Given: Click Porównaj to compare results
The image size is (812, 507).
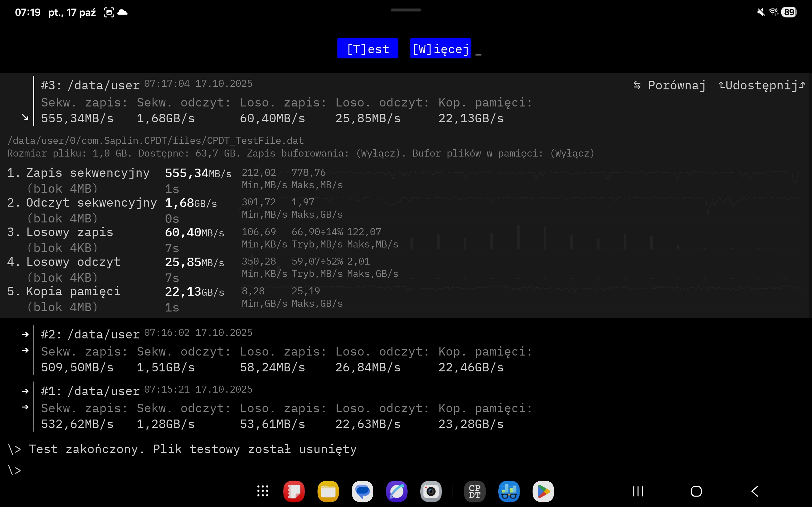Looking at the screenshot, I should pyautogui.click(x=670, y=85).
